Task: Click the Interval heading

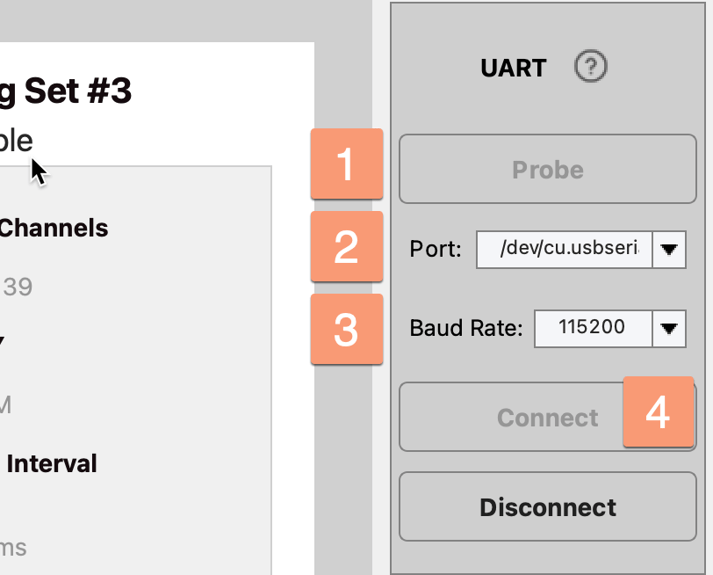Action: pyautogui.click(x=52, y=464)
